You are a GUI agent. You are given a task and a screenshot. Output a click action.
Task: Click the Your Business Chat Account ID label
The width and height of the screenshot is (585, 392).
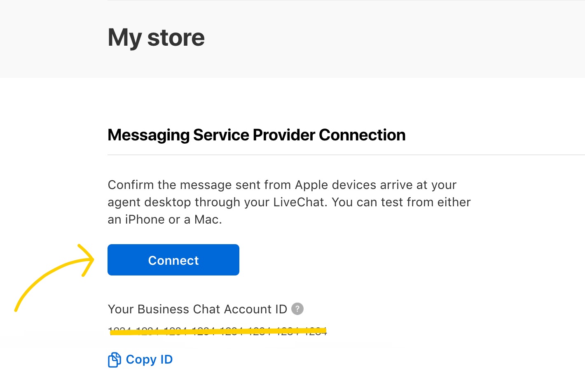click(197, 309)
